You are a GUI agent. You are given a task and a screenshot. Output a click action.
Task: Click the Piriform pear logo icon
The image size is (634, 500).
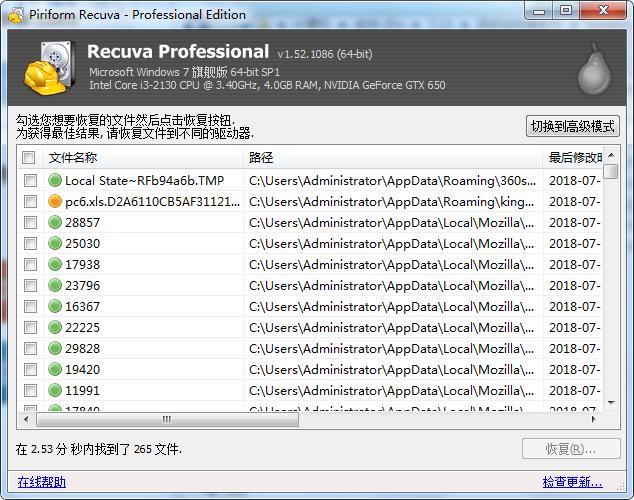click(x=594, y=67)
